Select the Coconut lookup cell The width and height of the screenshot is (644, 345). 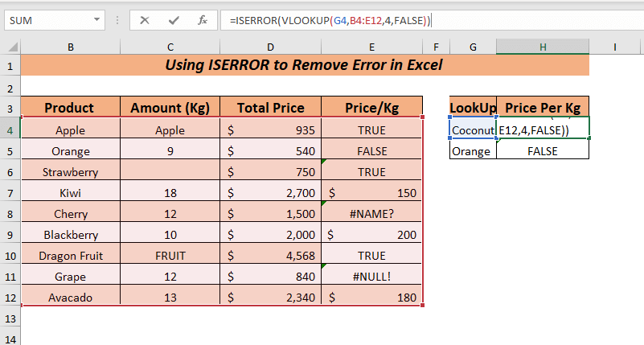click(x=473, y=129)
